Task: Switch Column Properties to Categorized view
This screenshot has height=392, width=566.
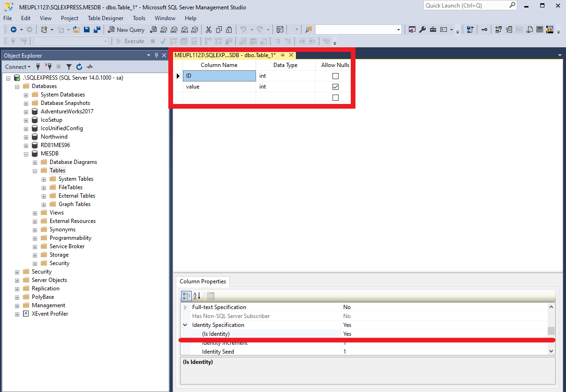Action: click(x=186, y=296)
